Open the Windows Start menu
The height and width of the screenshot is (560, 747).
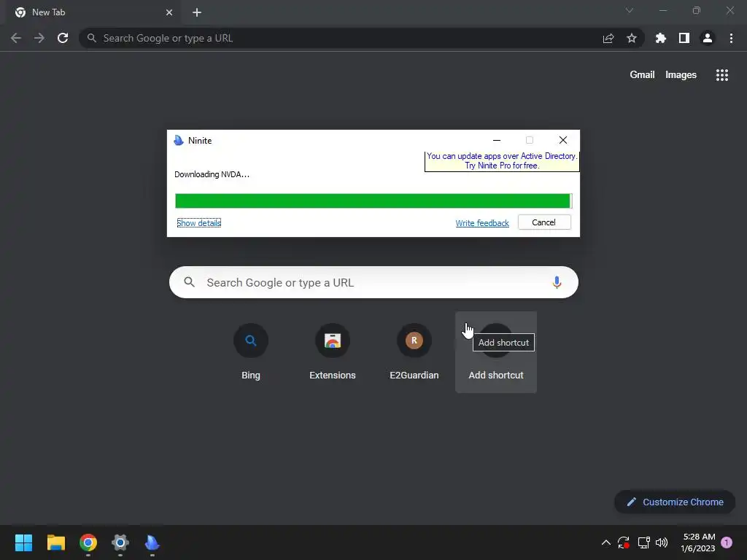click(x=24, y=542)
